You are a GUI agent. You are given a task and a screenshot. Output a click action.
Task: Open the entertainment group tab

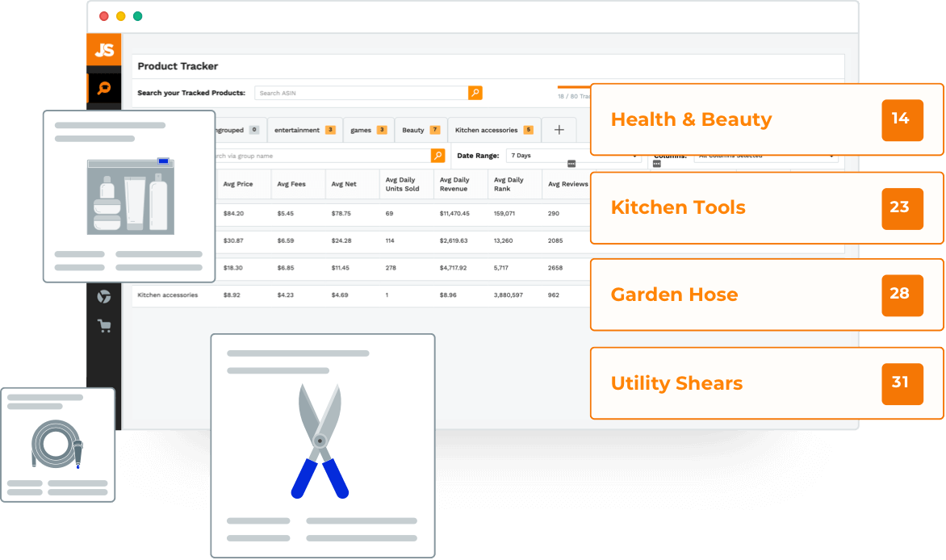pos(299,130)
